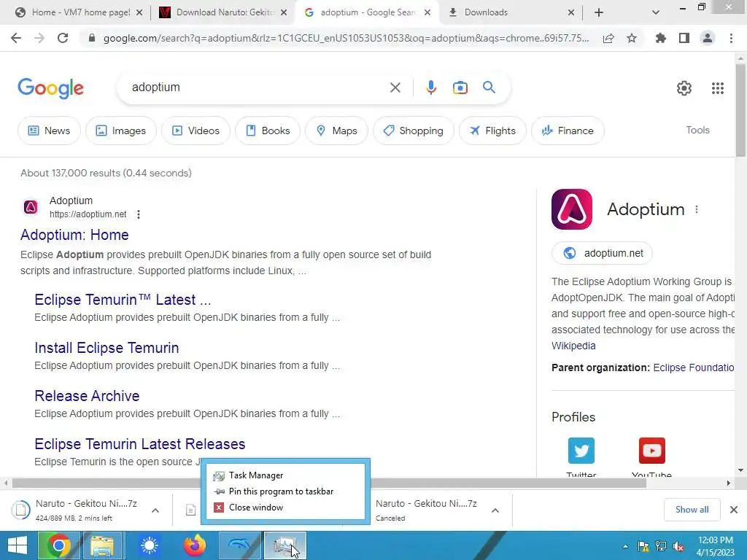Screen dimensions: 747x560
Task: Submit search with the magnifier icon
Action: tap(489, 87)
